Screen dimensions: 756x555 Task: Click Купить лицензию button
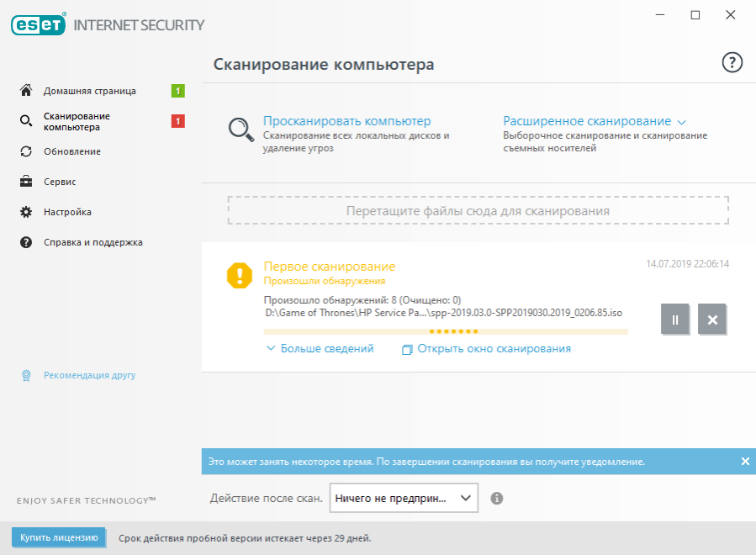(59, 537)
